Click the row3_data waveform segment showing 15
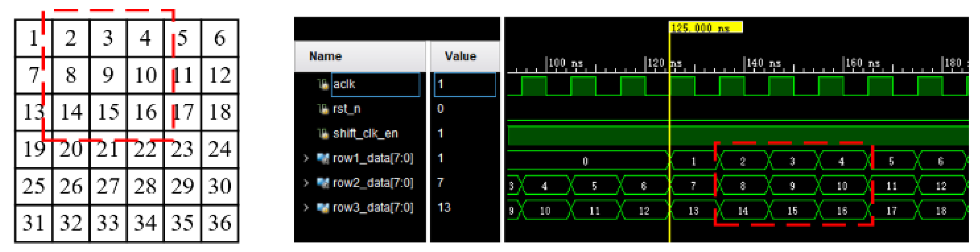This screenshot has width=980, height=252. [x=792, y=211]
